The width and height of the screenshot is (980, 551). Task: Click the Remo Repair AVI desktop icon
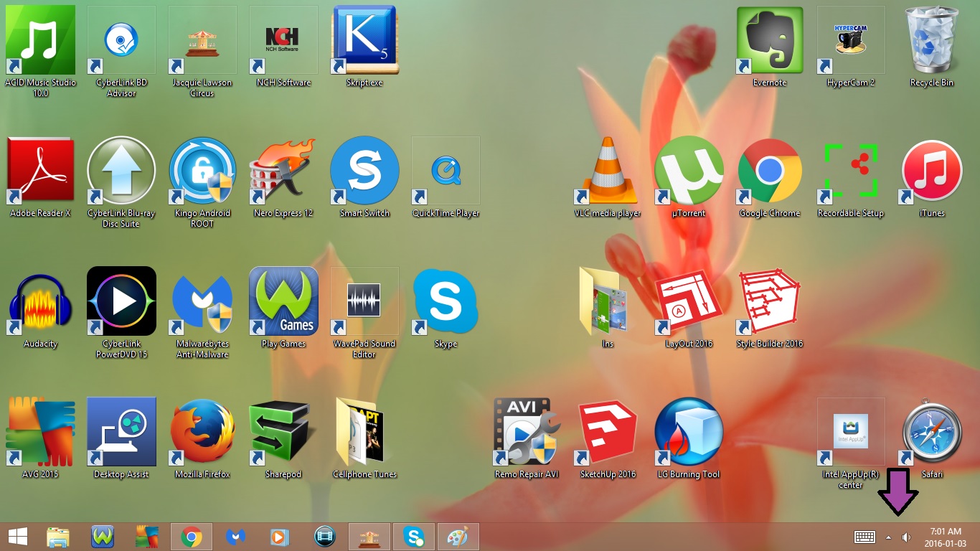pos(527,432)
